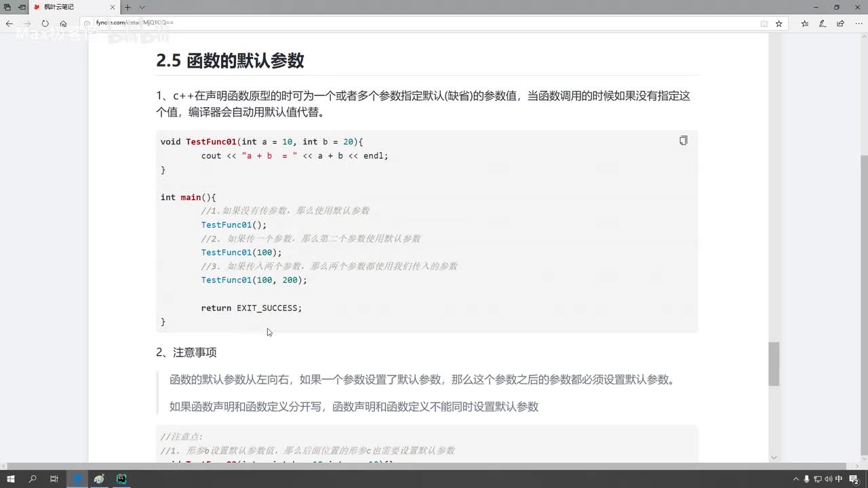868x488 pixels.
Task: Copy the TestFunc01 code block
Action: coord(683,140)
